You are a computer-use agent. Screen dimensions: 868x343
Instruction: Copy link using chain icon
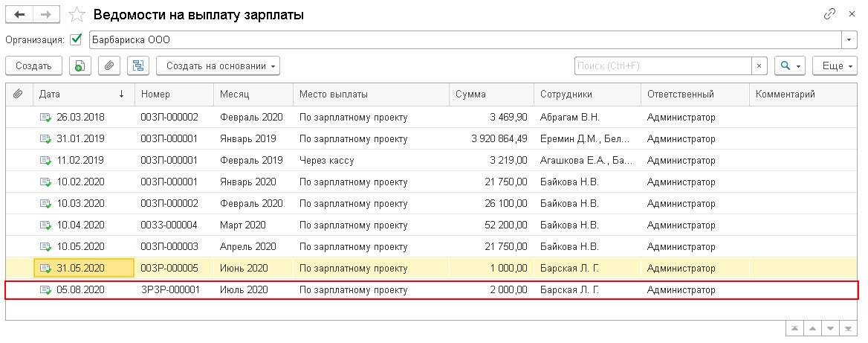(829, 14)
